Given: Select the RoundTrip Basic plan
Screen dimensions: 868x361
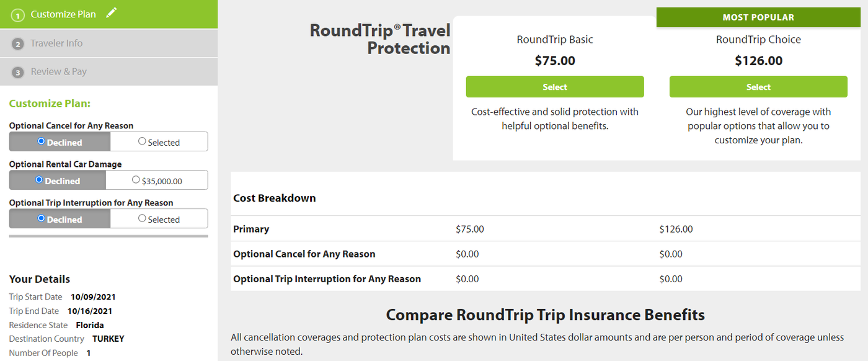Looking at the screenshot, I should [x=554, y=87].
